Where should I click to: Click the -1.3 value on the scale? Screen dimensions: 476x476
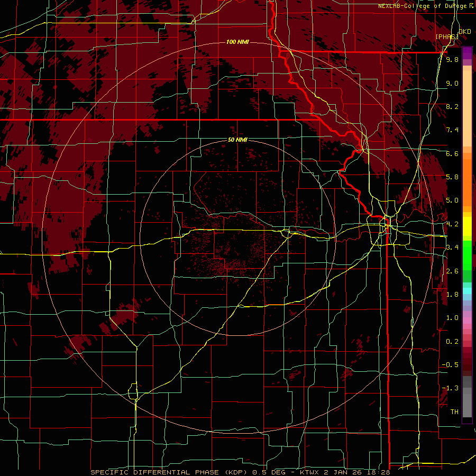coord(450,388)
